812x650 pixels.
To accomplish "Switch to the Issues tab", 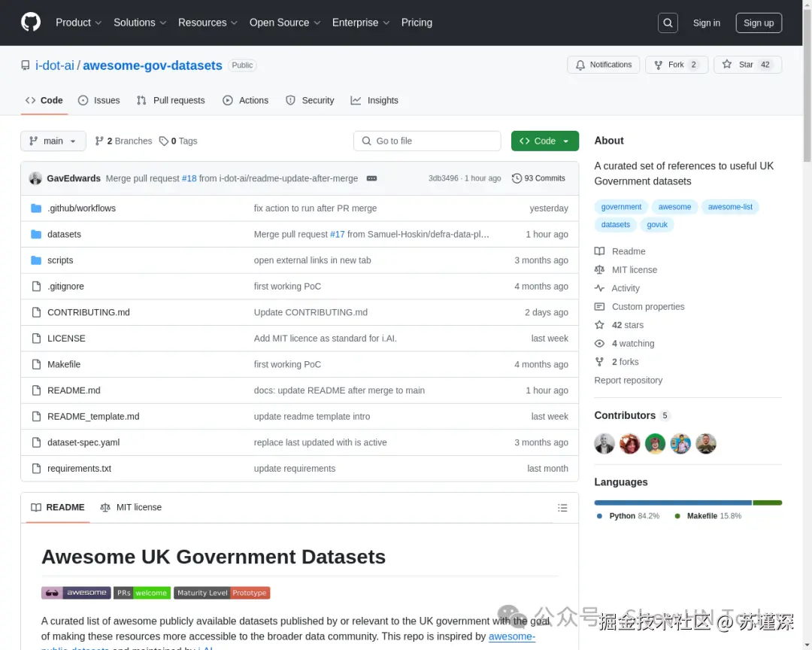I will (99, 101).
